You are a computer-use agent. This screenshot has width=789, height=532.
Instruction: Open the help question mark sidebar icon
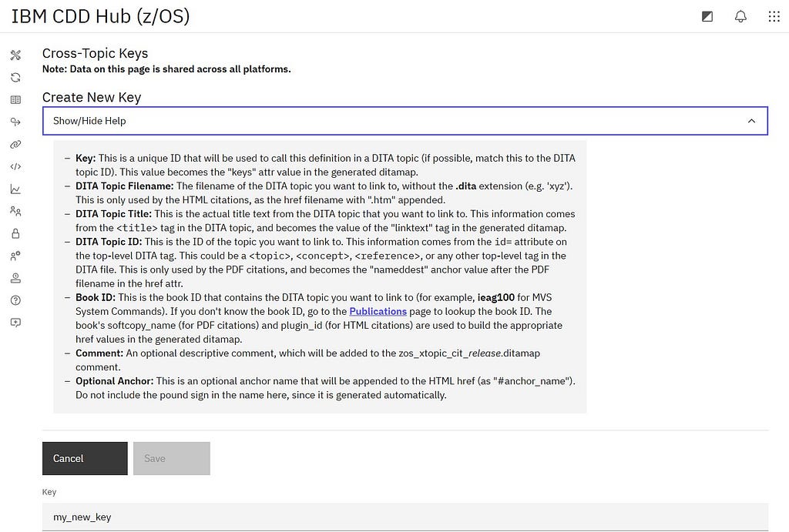click(x=15, y=300)
